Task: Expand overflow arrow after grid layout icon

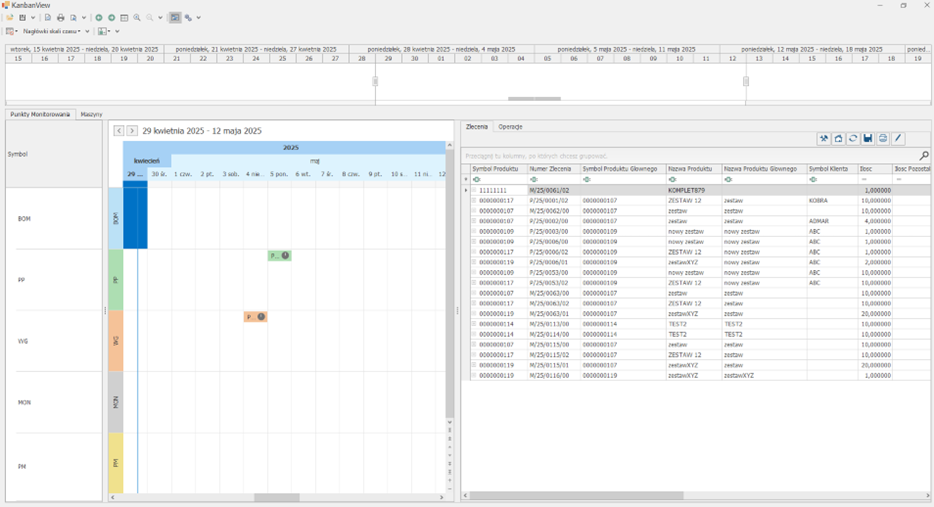Action: point(117,31)
